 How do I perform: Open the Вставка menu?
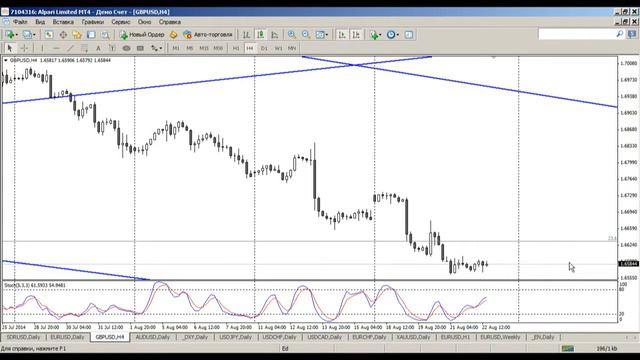click(63, 22)
